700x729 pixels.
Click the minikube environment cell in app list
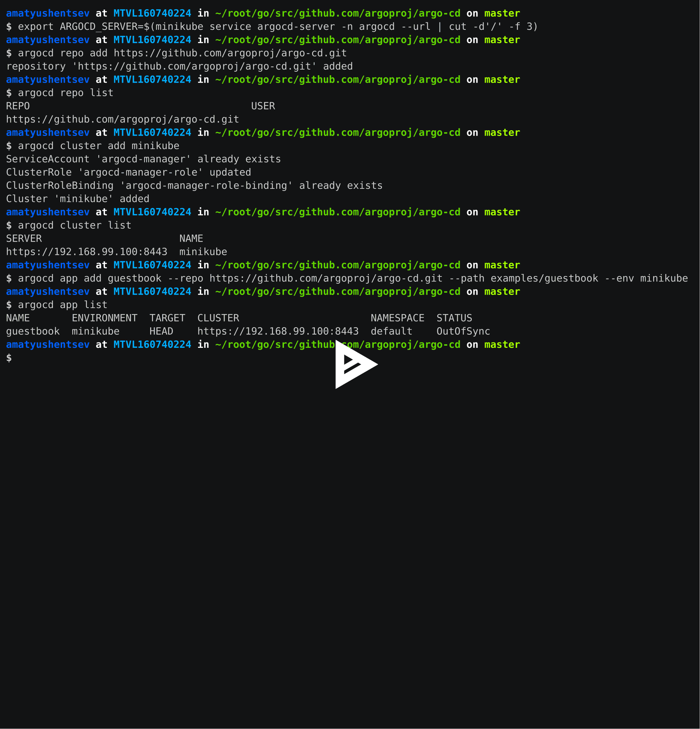[x=95, y=331]
